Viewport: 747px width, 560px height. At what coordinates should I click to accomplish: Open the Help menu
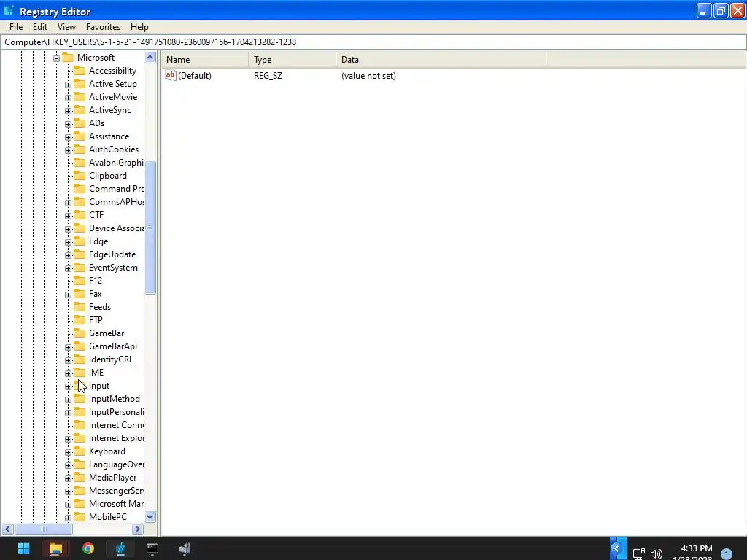[x=139, y=27]
